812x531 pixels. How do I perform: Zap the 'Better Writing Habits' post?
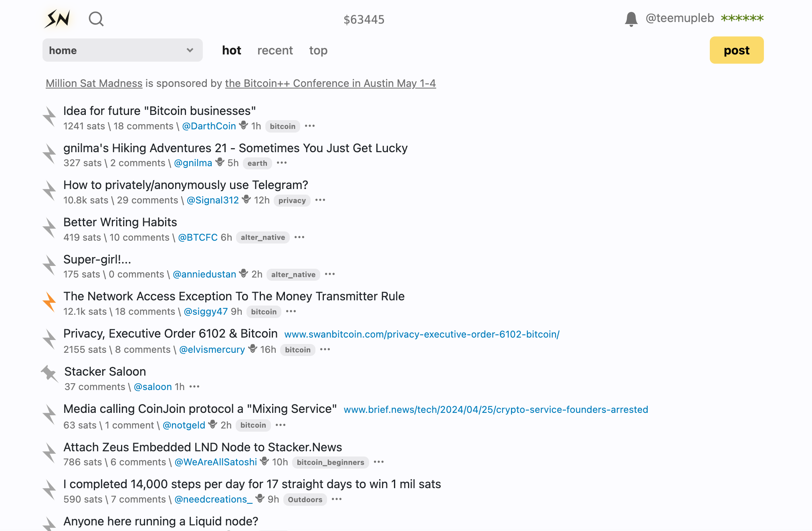click(49, 228)
